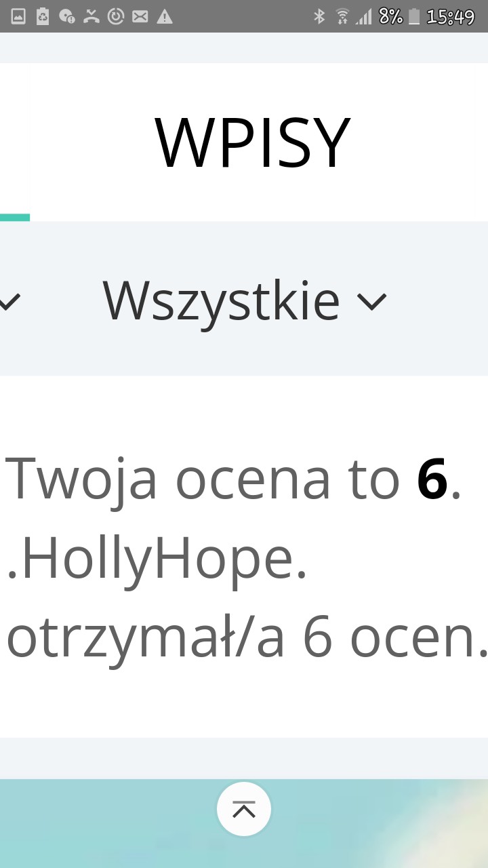Tap the circular sync notification icon
488x868 pixels.
[x=116, y=16]
